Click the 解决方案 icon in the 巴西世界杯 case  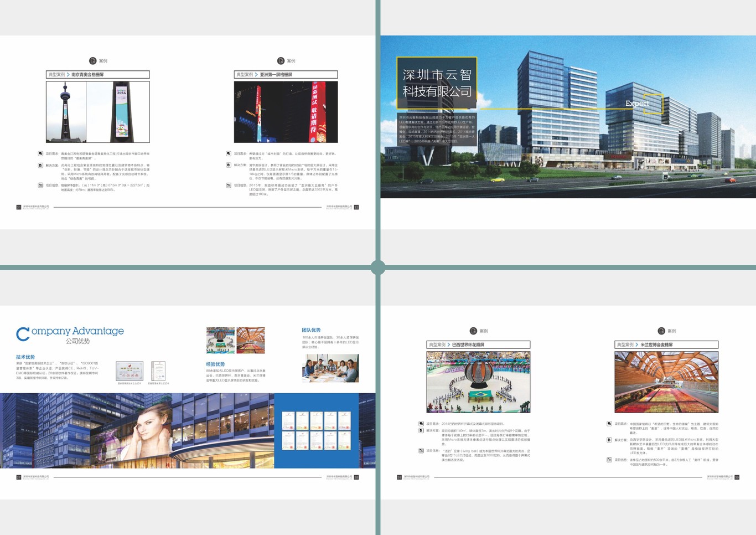click(x=421, y=430)
